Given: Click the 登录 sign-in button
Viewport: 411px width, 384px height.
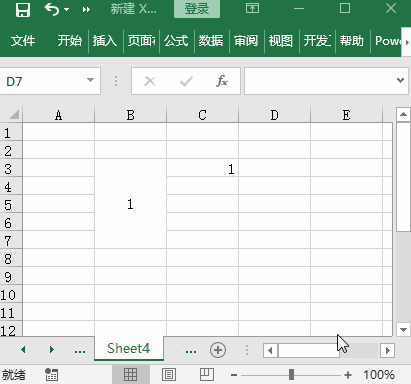Looking at the screenshot, I should pos(197,9).
